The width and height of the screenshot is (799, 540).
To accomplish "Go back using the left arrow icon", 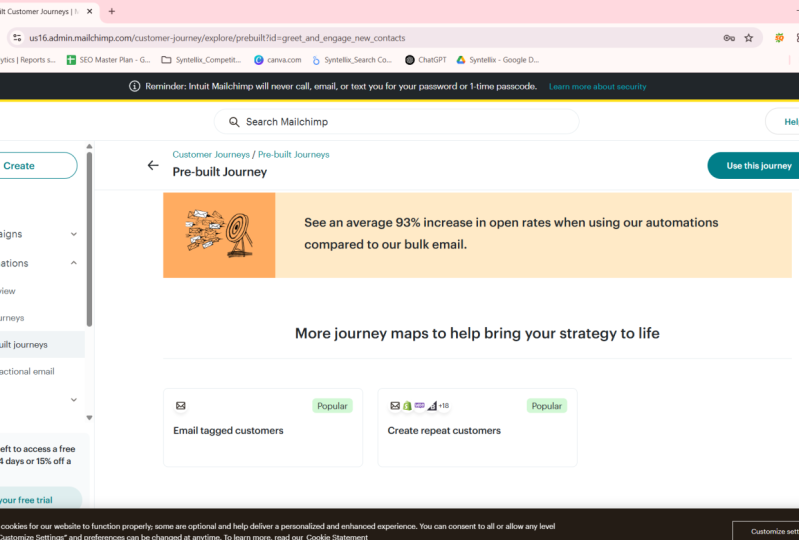I will pyautogui.click(x=153, y=165).
